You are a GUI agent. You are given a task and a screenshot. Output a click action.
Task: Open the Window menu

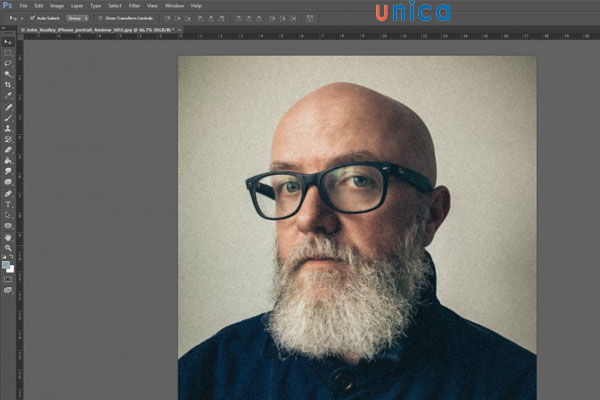[174, 5]
